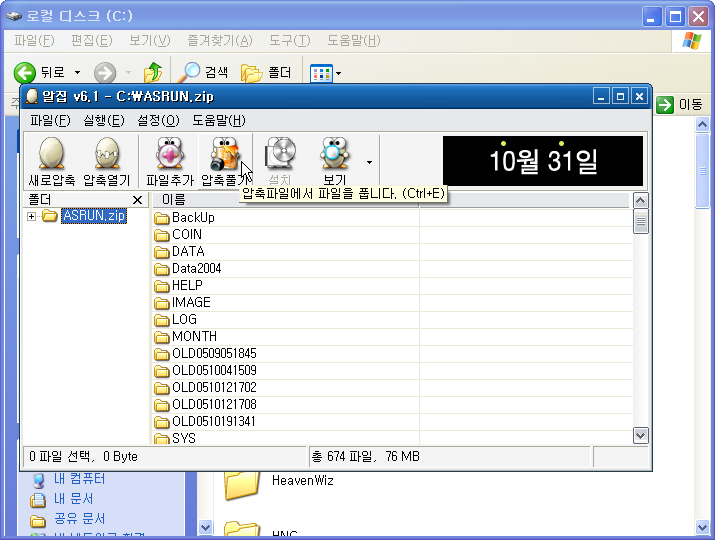Image resolution: width=715 pixels, height=540 pixels.
Task: Click Explorer main pane scroll down arrow
Action: point(702,528)
